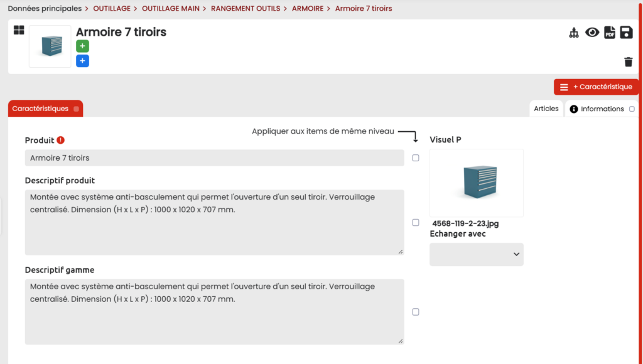Click inside the Produit name input field
643x364 pixels.
coord(214,158)
